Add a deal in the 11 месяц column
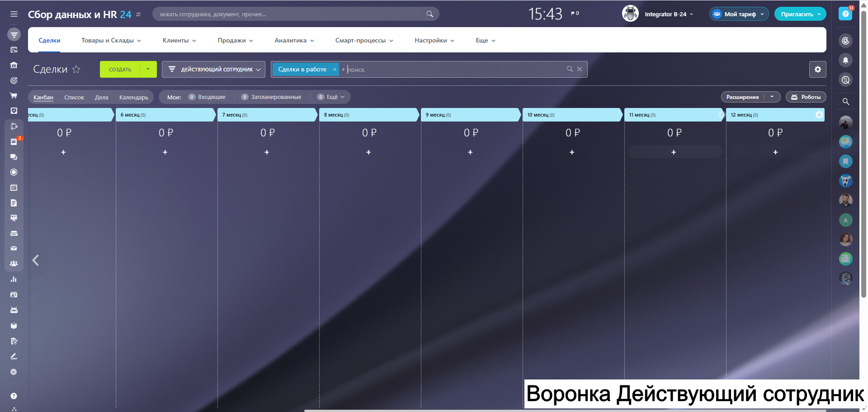Image resolution: width=868 pixels, height=412 pixels. [x=674, y=152]
